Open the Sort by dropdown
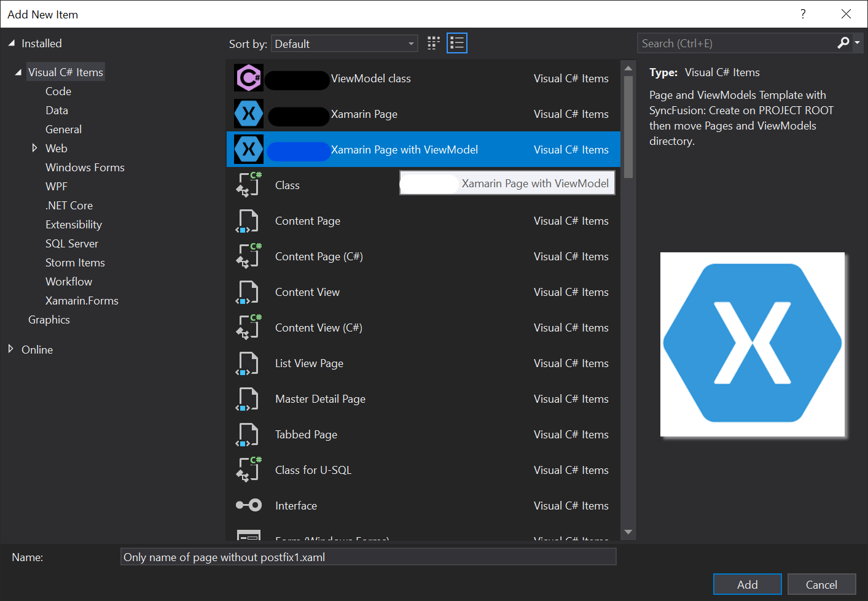This screenshot has width=868, height=601. coord(344,44)
